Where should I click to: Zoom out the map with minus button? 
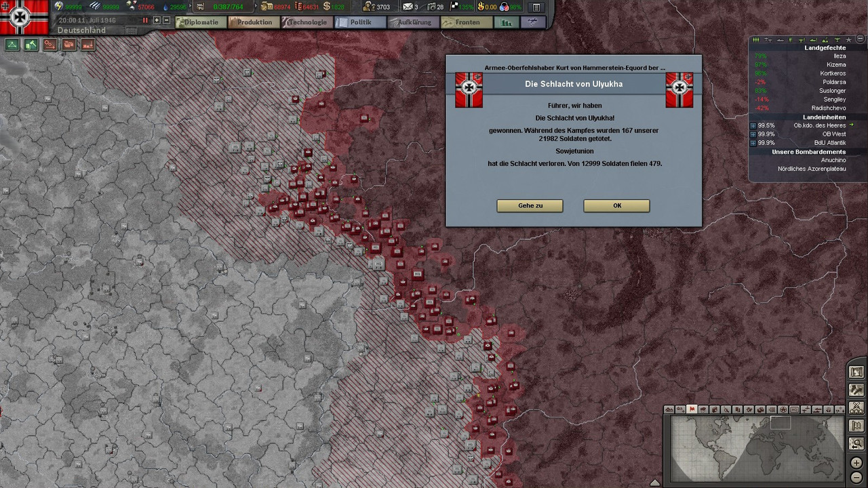click(x=856, y=477)
